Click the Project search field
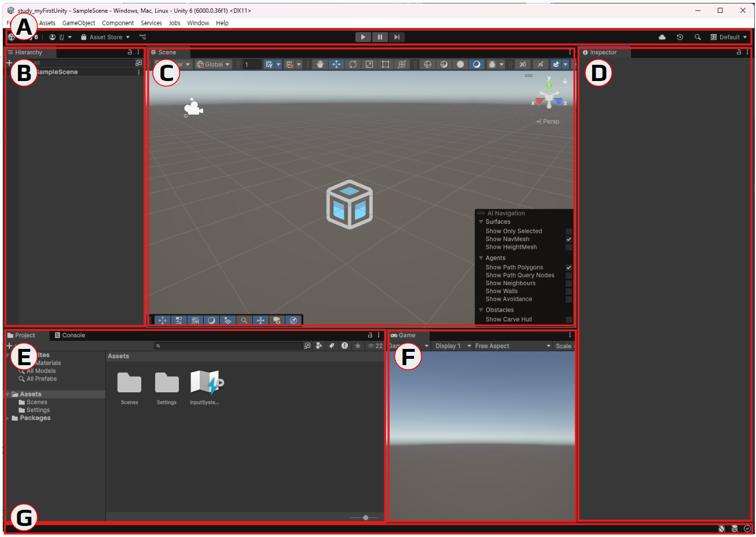 (228, 346)
